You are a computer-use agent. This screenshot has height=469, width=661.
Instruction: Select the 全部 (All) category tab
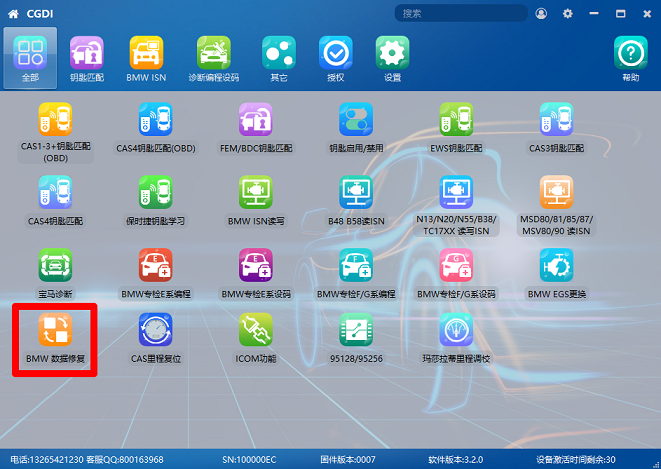(x=30, y=58)
